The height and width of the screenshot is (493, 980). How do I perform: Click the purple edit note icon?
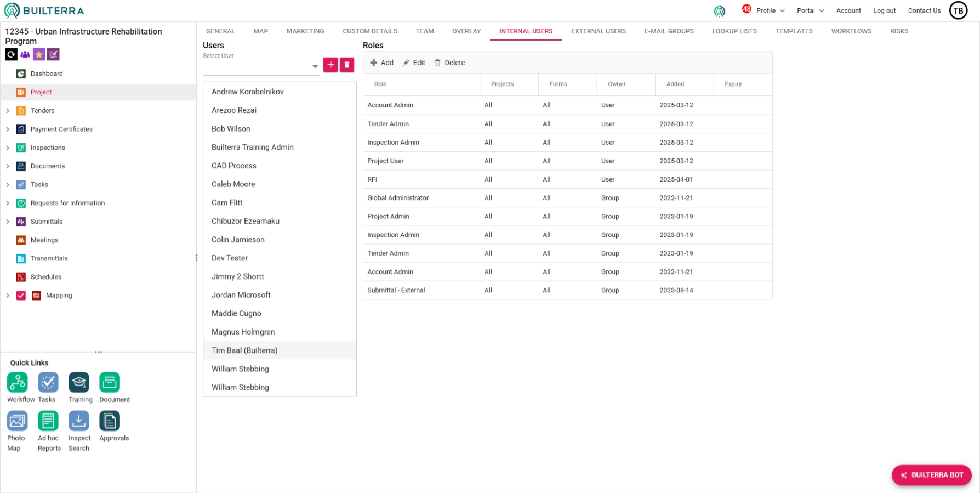[x=53, y=54]
